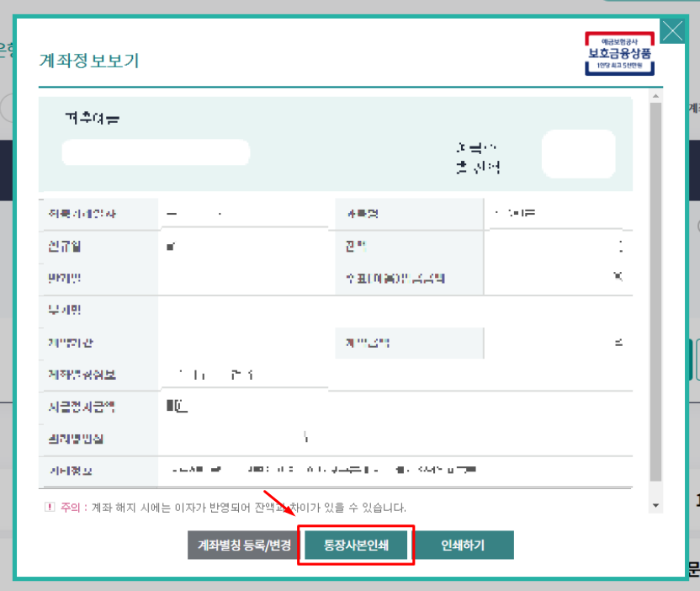Open 계좌별칭 등록/변경 account nickname settings

(242, 545)
